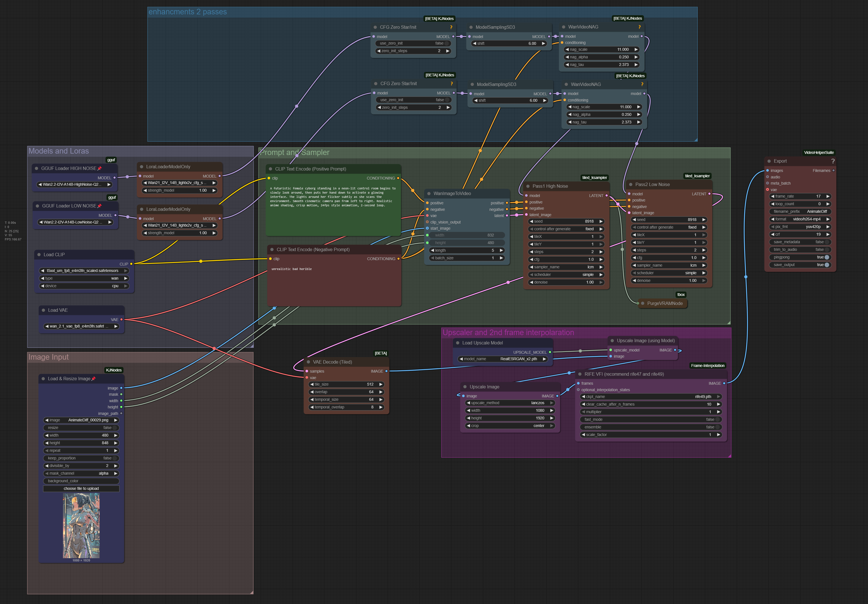Click choose file to upload button
Screen dimensions: 868x604
pyautogui.click(x=81, y=488)
